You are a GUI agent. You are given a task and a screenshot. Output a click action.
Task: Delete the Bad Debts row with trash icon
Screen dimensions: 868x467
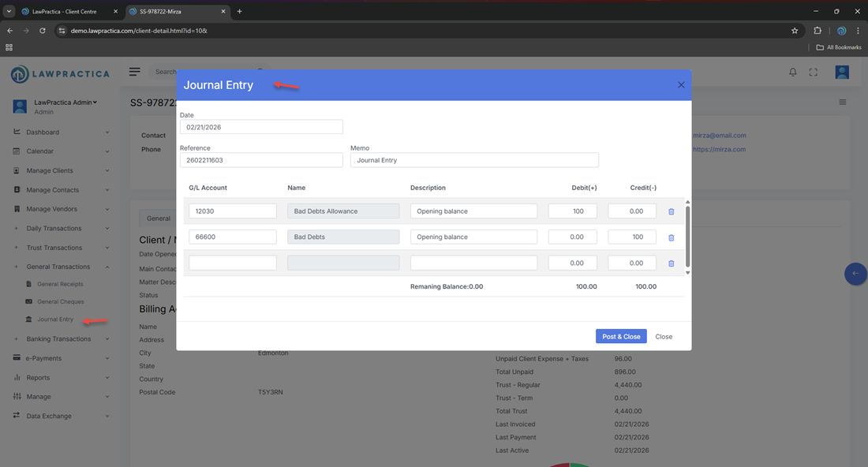point(672,237)
